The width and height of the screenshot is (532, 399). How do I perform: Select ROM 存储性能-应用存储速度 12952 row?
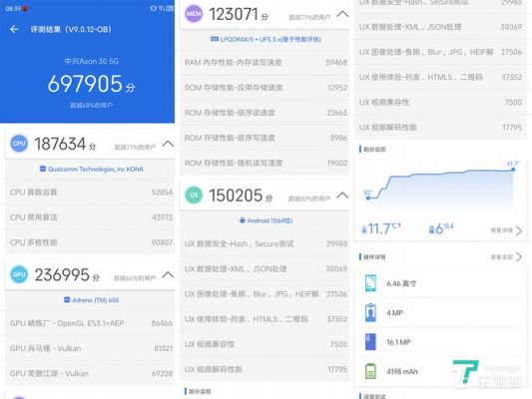coord(265,88)
